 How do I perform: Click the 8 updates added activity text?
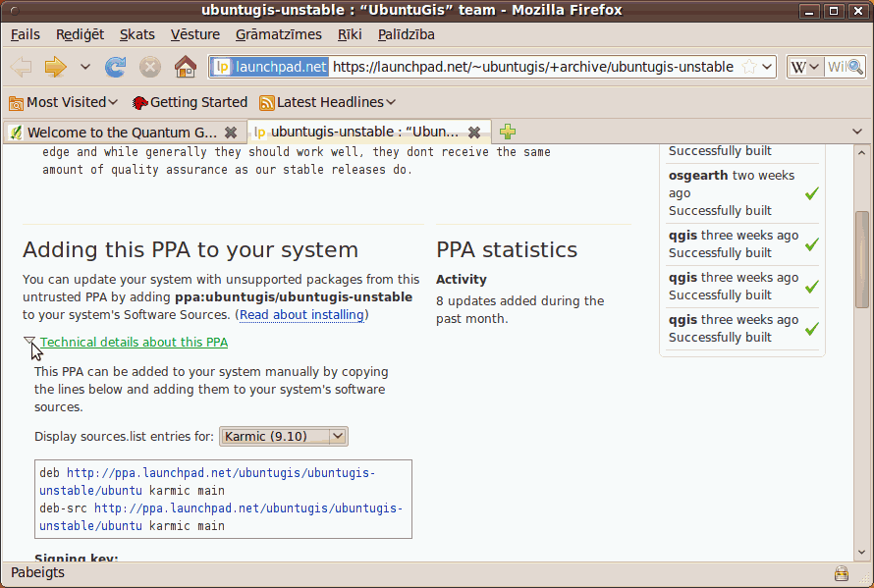coord(520,310)
